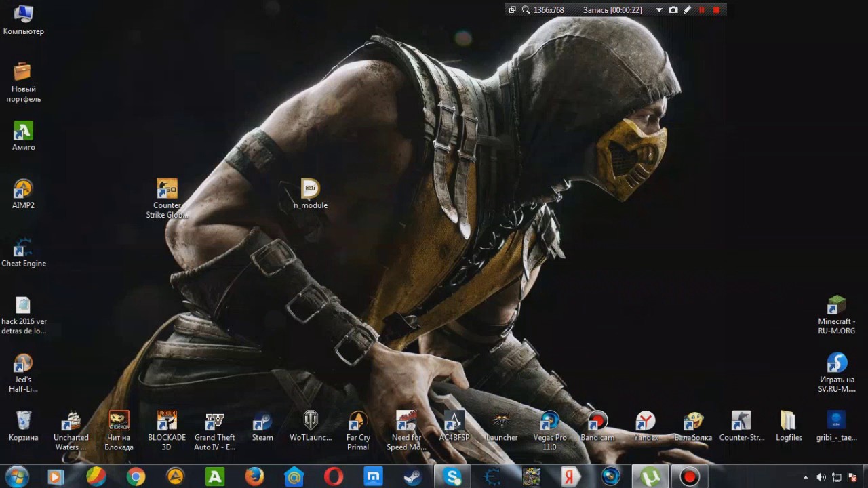The width and height of the screenshot is (868, 488).
Task: Select the Minecraft RU-M.ORG desktop shortcut
Action: [837, 315]
